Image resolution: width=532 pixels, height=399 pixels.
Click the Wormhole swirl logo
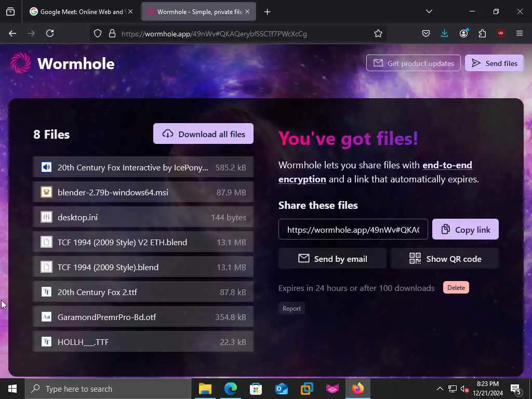[20, 63]
